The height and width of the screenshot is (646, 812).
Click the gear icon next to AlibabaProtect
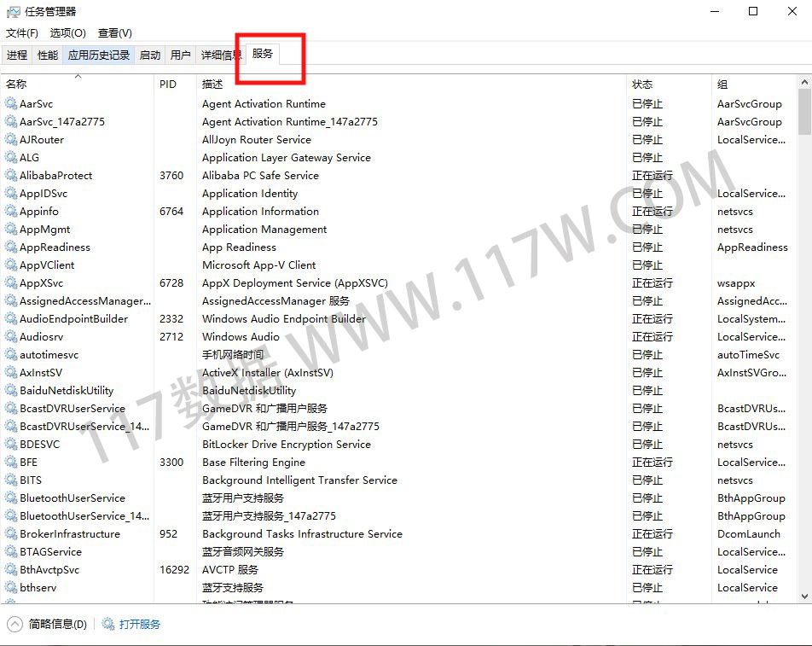11,176
